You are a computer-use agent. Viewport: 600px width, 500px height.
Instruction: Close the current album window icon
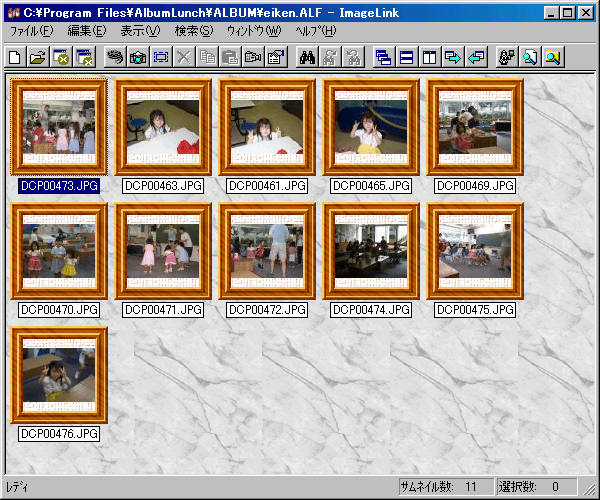pyautogui.click(x=61, y=58)
